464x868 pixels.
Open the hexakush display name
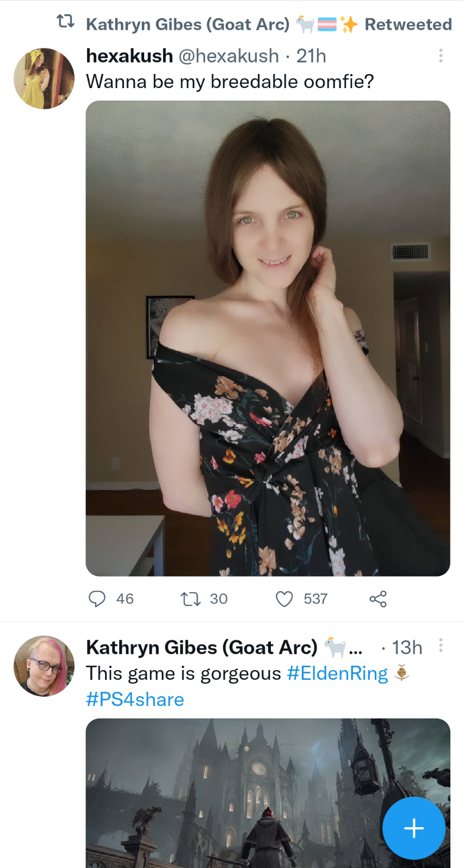(129, 55)
